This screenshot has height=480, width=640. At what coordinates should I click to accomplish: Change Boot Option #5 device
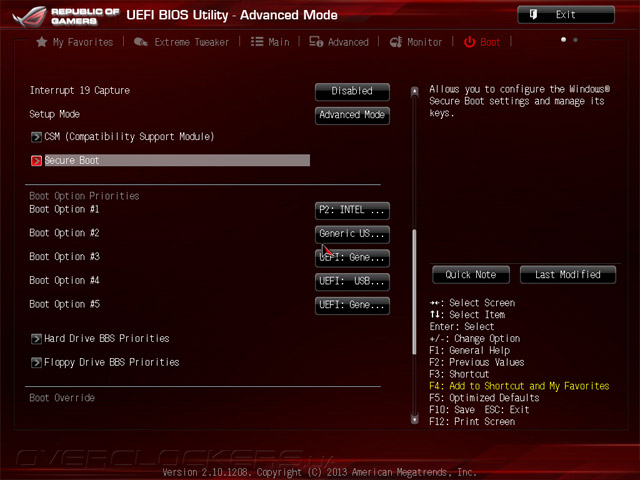click(x=352, y=305)
